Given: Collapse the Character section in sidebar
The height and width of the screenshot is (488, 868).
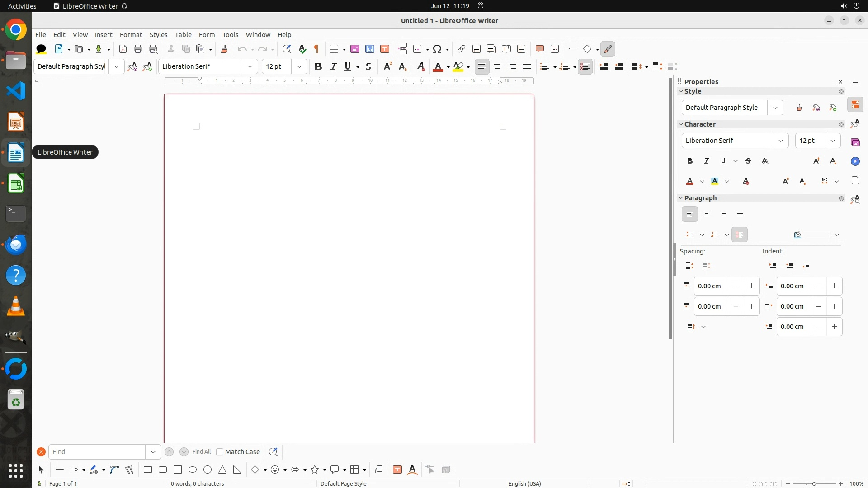Looking at the screenshot, I should 681,124.
